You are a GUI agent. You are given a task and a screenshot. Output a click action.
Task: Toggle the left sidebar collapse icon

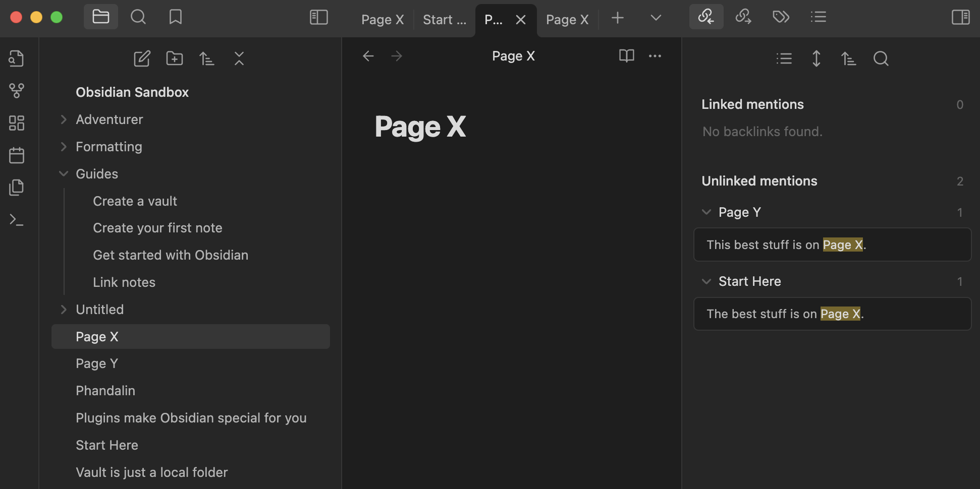tap(319, 17)
